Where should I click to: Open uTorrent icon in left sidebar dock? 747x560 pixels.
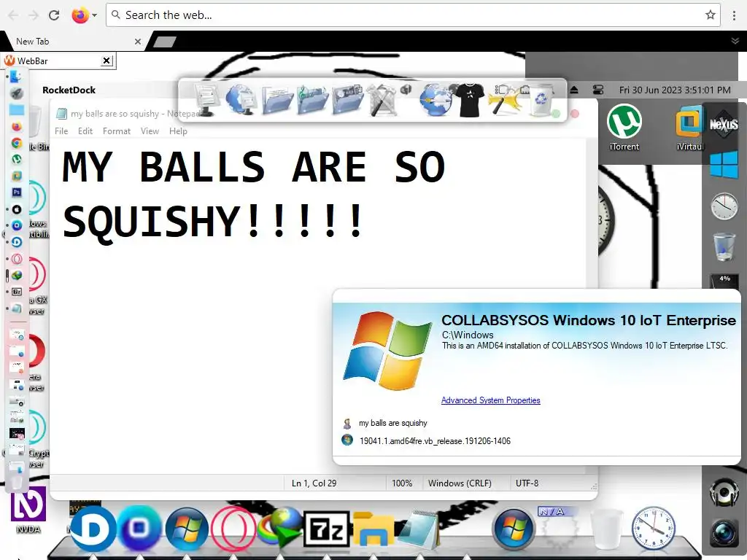[16, 160]
